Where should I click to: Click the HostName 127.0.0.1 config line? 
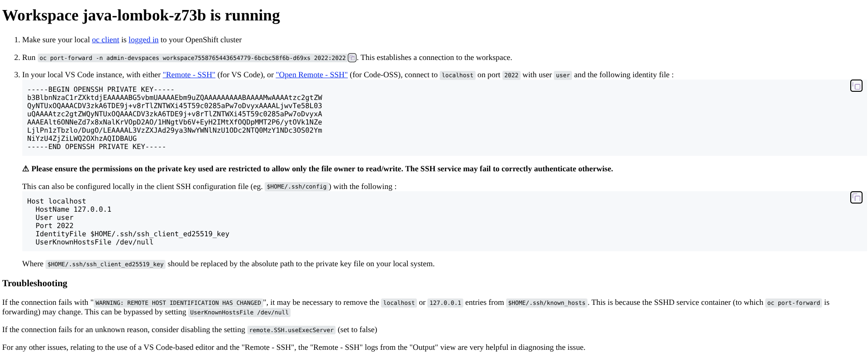click(73, 209)
